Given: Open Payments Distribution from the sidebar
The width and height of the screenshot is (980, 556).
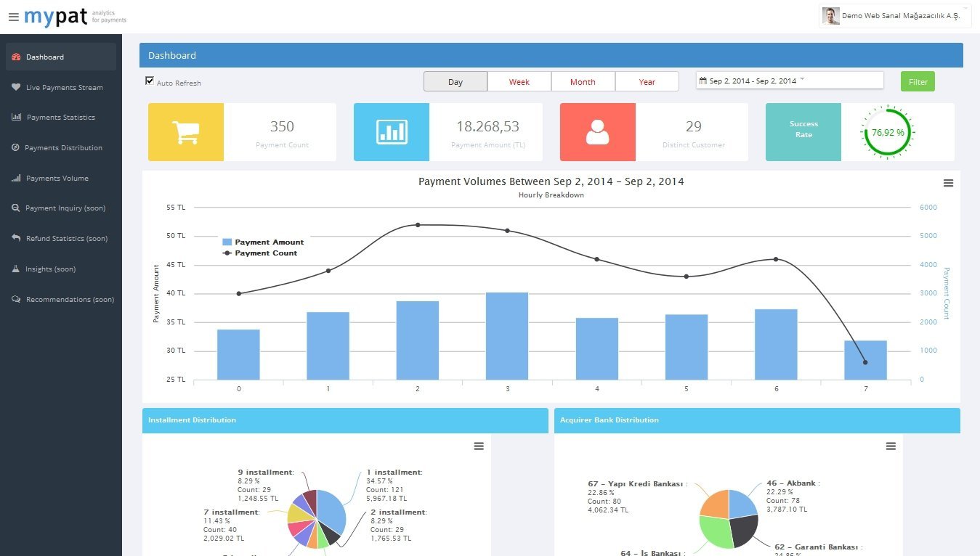Looking at the screenshot, I should click(65, 147).
